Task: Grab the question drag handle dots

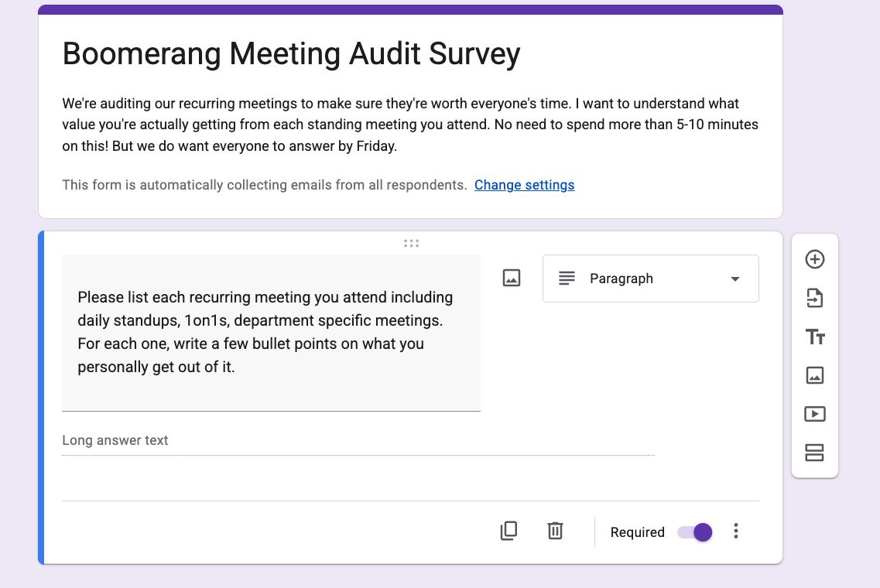Action: click(411, 243)
